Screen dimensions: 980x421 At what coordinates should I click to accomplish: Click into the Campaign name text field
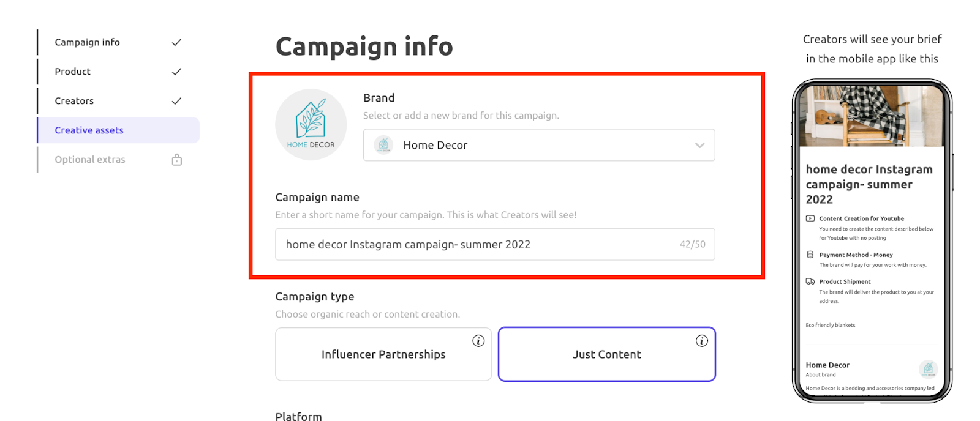[495, 244]
